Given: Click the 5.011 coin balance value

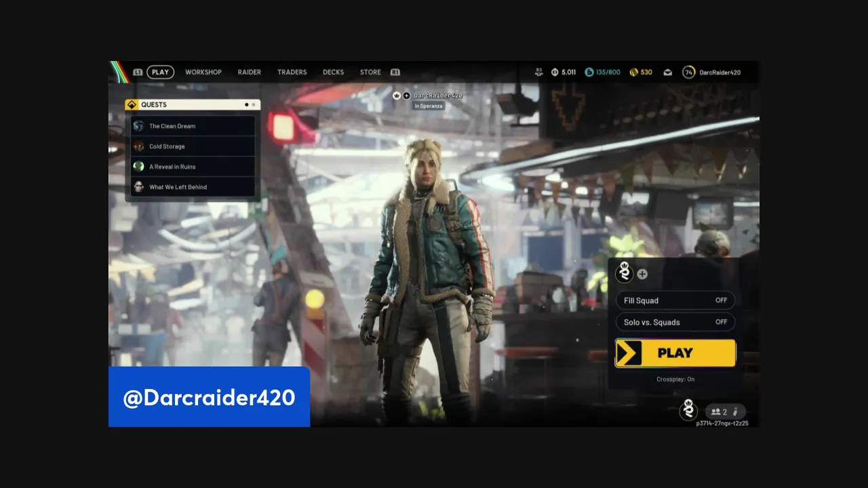Looking at the screenshot, I should coord(569,73).
